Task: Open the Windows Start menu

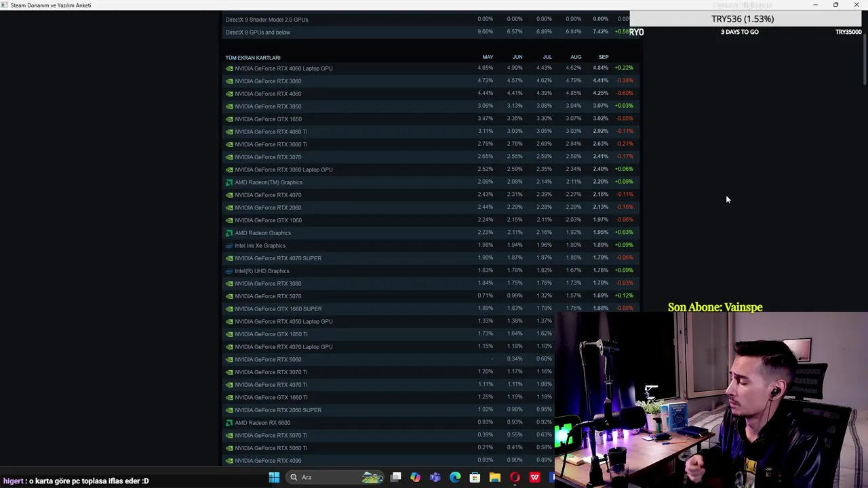Action: (x=274, y=477)
